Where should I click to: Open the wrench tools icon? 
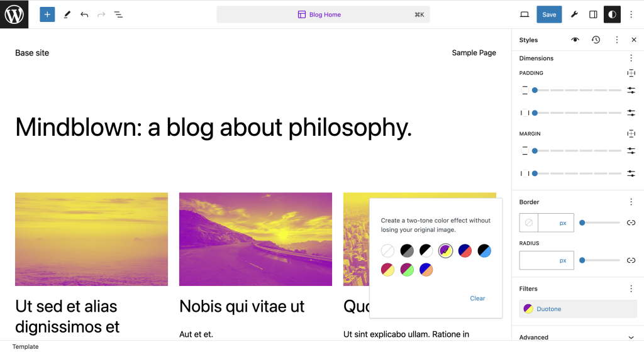tap(574, 14)
